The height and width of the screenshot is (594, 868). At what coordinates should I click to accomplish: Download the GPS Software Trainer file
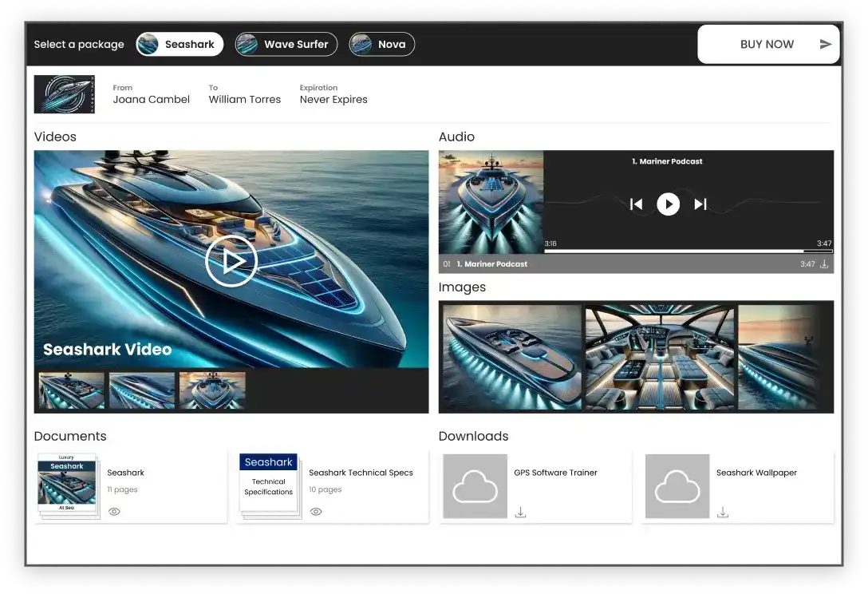(520, 512)
